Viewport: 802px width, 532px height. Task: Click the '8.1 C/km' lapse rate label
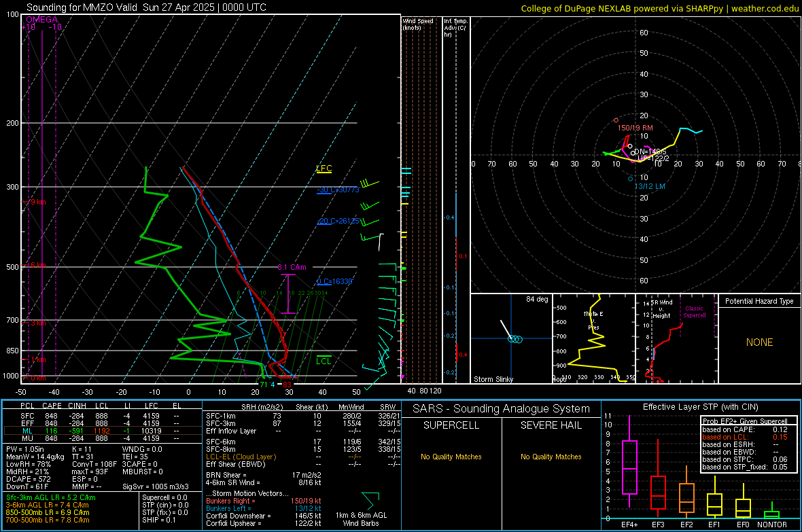292,267
